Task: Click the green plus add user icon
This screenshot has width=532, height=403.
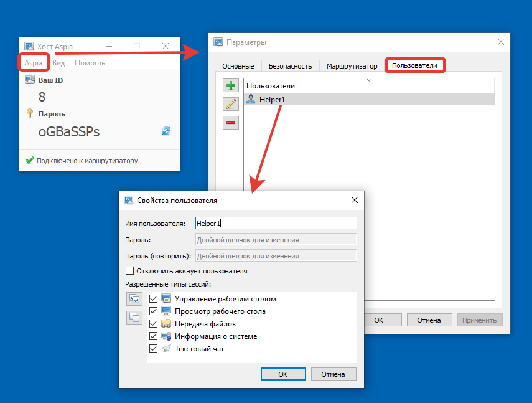Action: [x=231, y=86]
